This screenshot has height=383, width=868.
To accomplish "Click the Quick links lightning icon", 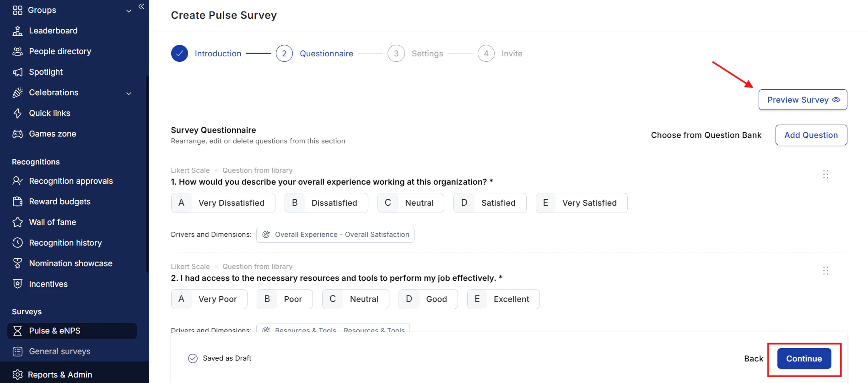I will coord(17,113).
